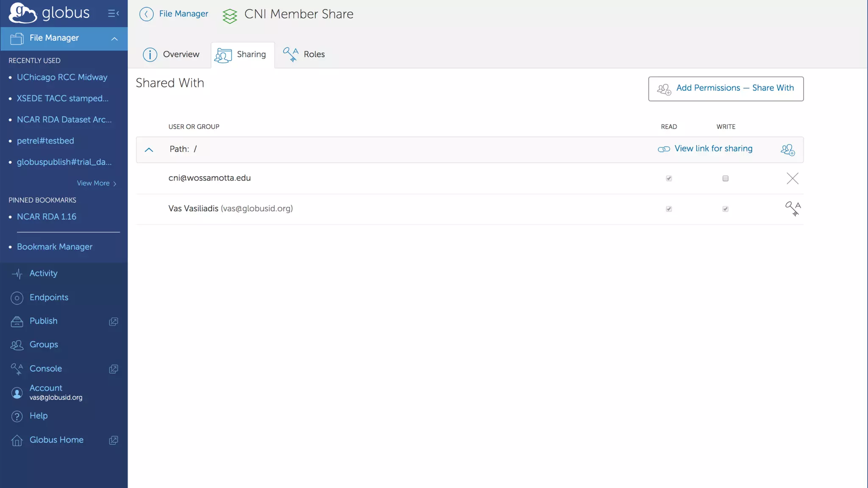Toggle write checkbox for Vas Vasiliadis
This screenshot has width=868, height=488.
click(725, 209)
